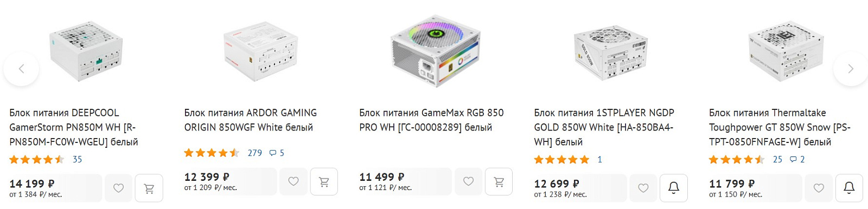
Task: Add DEEPCOOL PN850M to wishlist heart
Action: pyautogui.click(x=118, y=188)
